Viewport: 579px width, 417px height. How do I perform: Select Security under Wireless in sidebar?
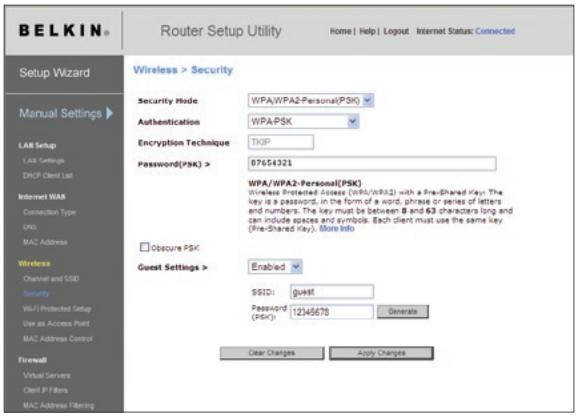[x=36, y=294]
